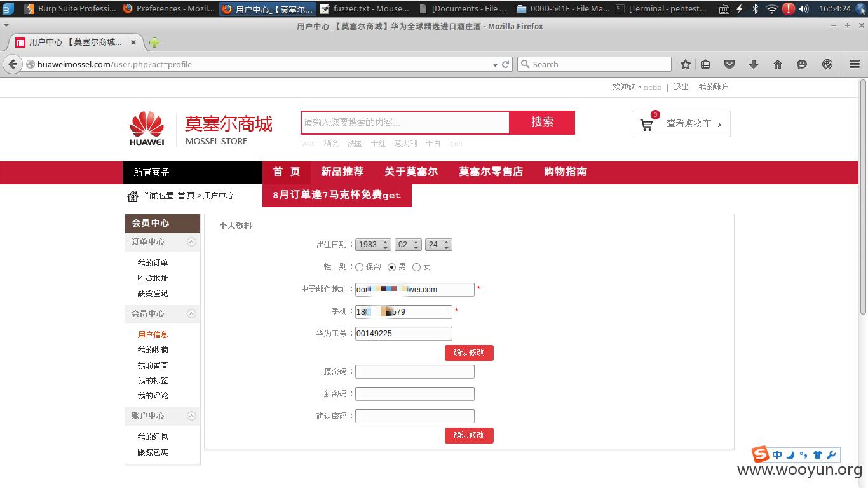Open URL bar history dropdown arrow
This screenshot has height=488, width=868.
pos(495,64)
